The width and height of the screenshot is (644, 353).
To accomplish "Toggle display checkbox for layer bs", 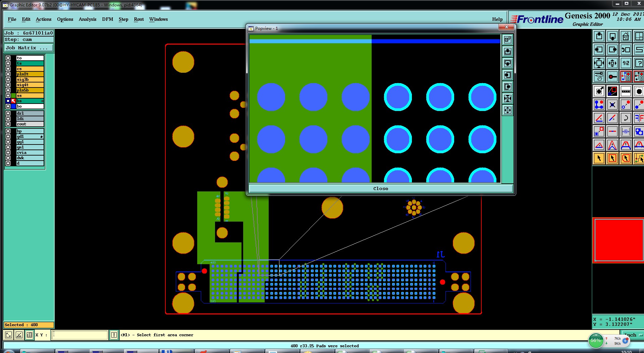I will click(8, 101).
